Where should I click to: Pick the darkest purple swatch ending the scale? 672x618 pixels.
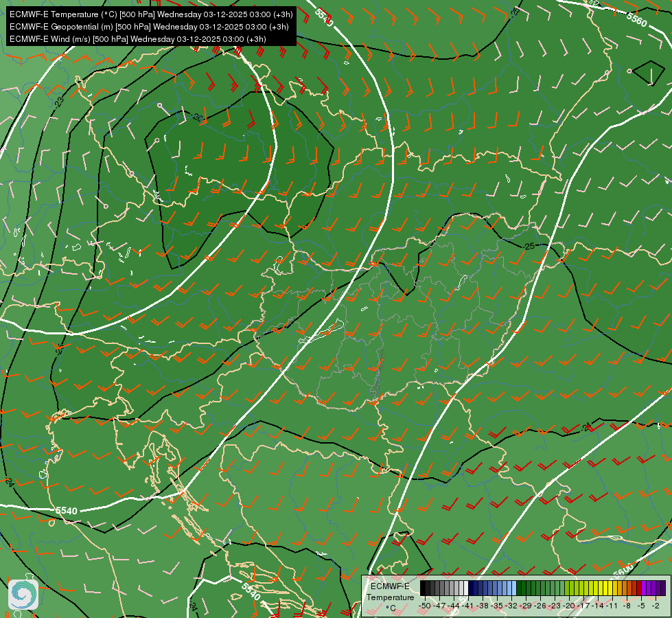[663, 588]
